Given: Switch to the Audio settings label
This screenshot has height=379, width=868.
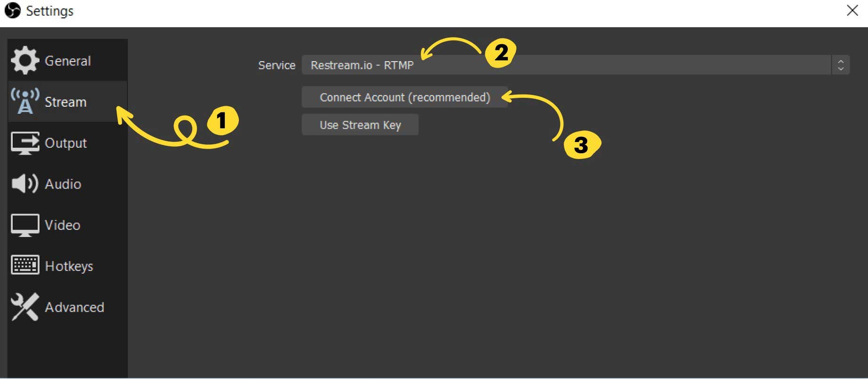Looking at the screenshot, I should 63,184.
